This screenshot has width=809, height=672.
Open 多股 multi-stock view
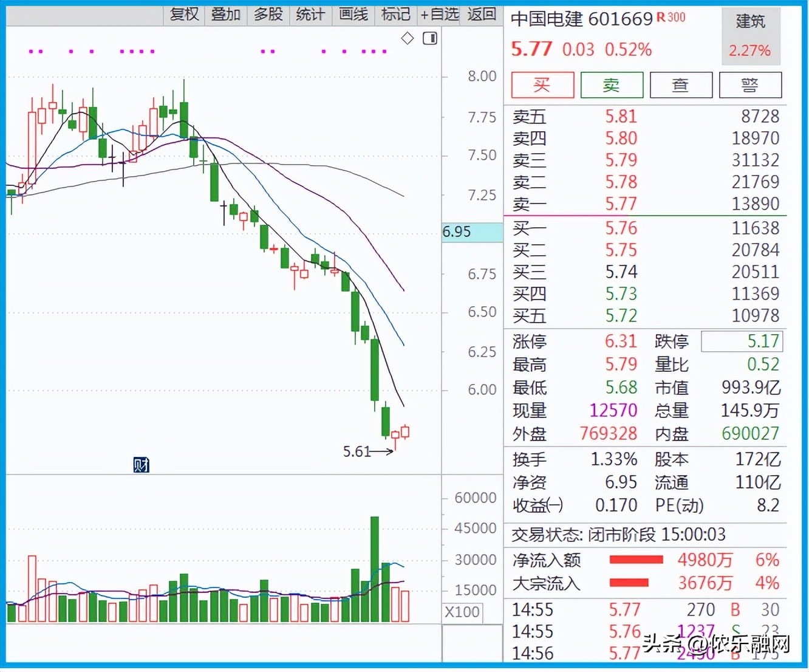coord(268,15)
